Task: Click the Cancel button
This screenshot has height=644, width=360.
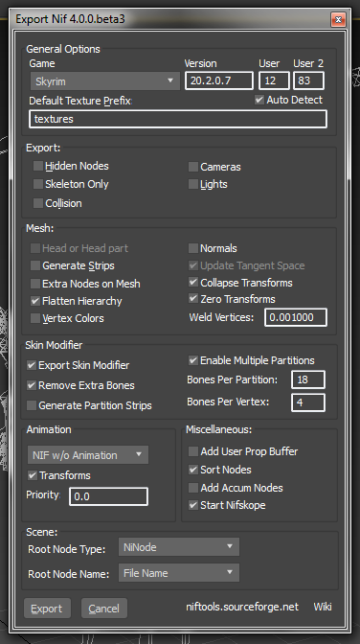Action: pos(104,609)
